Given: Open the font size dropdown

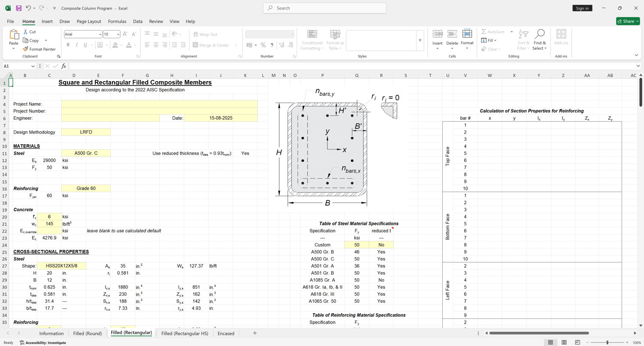Looking at the screenshot, I should [118, 34].
